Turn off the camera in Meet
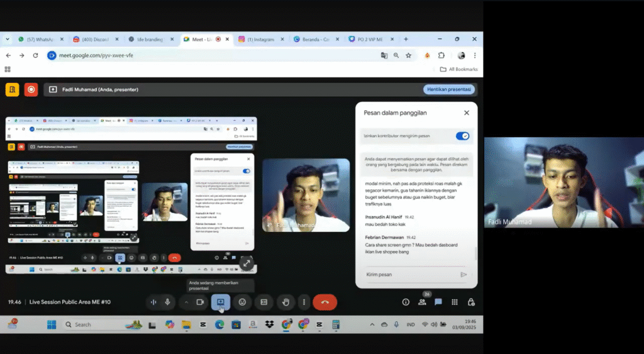This screenshot has width=644, height=354. (201, 302)
